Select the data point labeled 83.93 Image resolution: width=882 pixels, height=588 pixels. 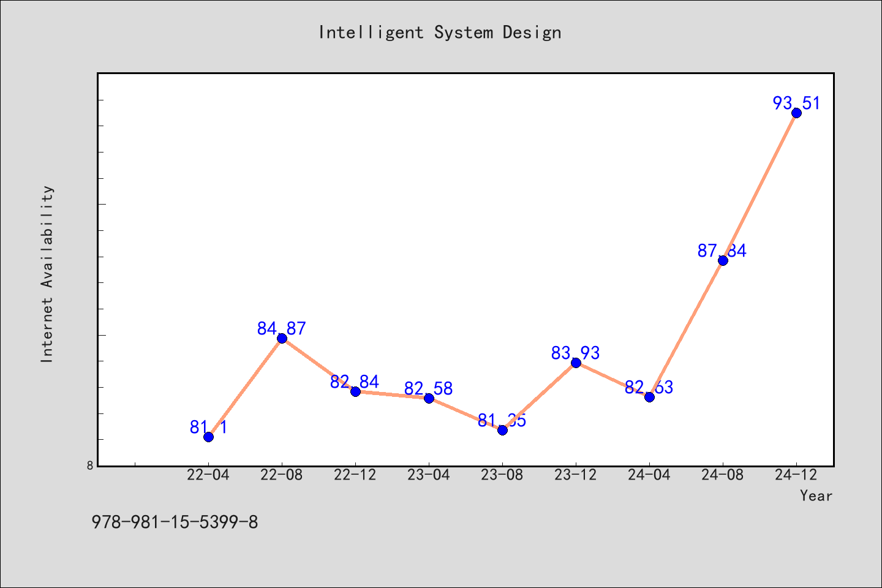pos(576,363)
